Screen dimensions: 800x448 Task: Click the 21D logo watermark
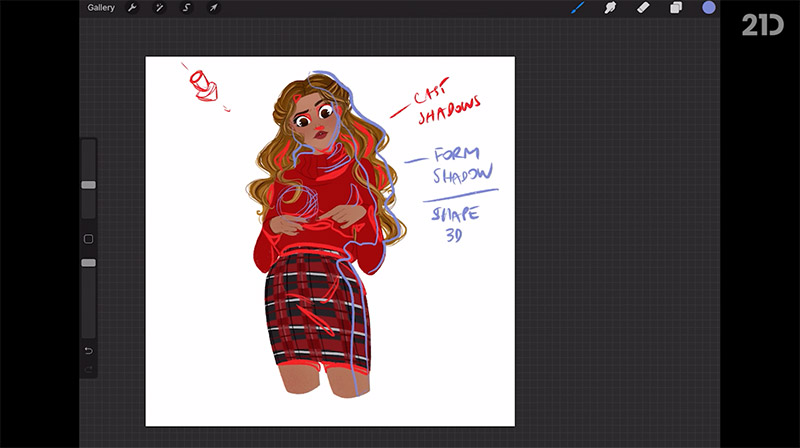(x=762, y=25)
